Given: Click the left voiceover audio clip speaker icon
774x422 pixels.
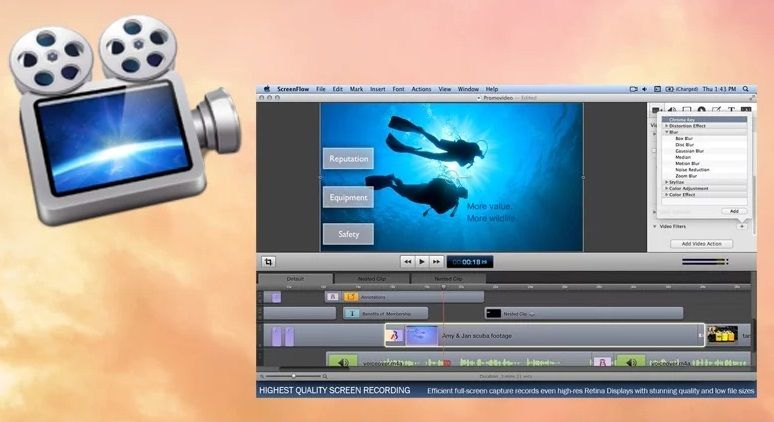Looking at the screenshot, I should (342, 361).
